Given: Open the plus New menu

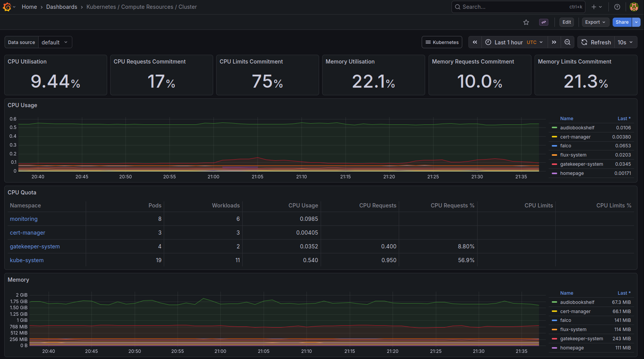Looking at the screenshot, I should 597,7.
